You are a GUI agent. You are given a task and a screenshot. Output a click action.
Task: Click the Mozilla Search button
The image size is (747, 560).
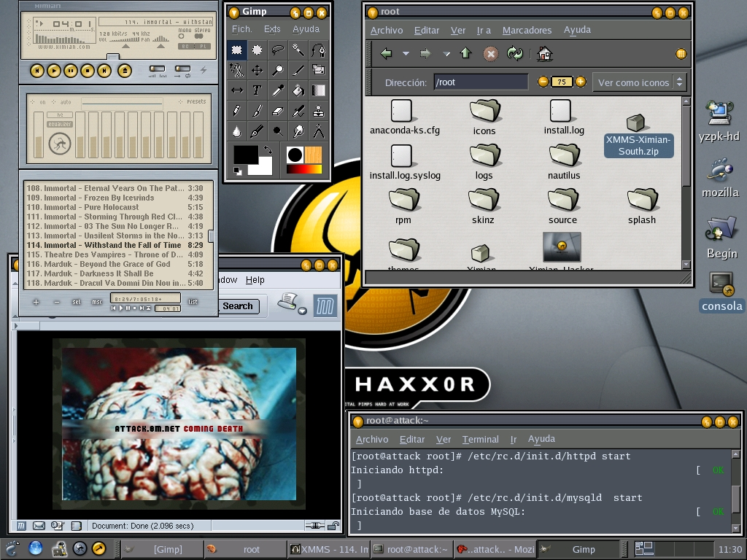(x=238, y=306)
